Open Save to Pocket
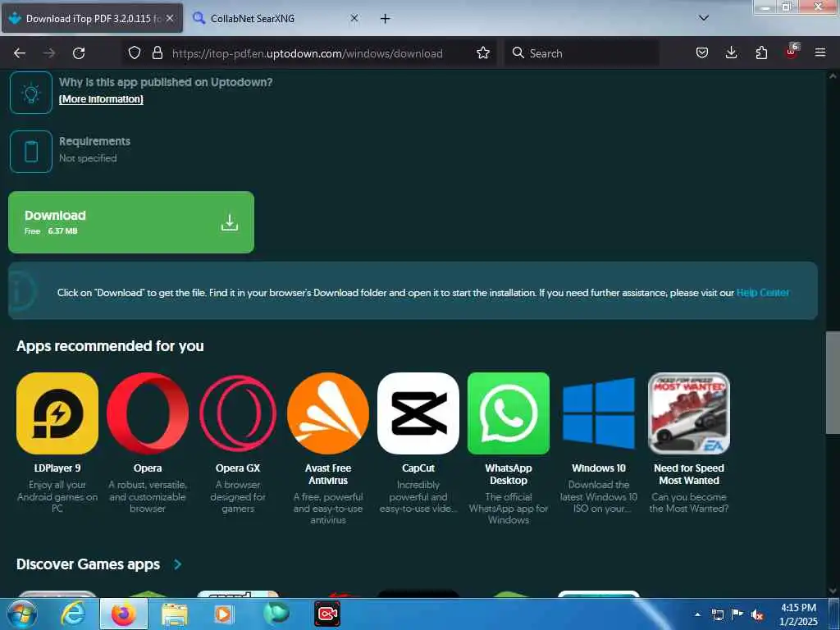Viewport: 840px width, 630px height. point(702,52)
